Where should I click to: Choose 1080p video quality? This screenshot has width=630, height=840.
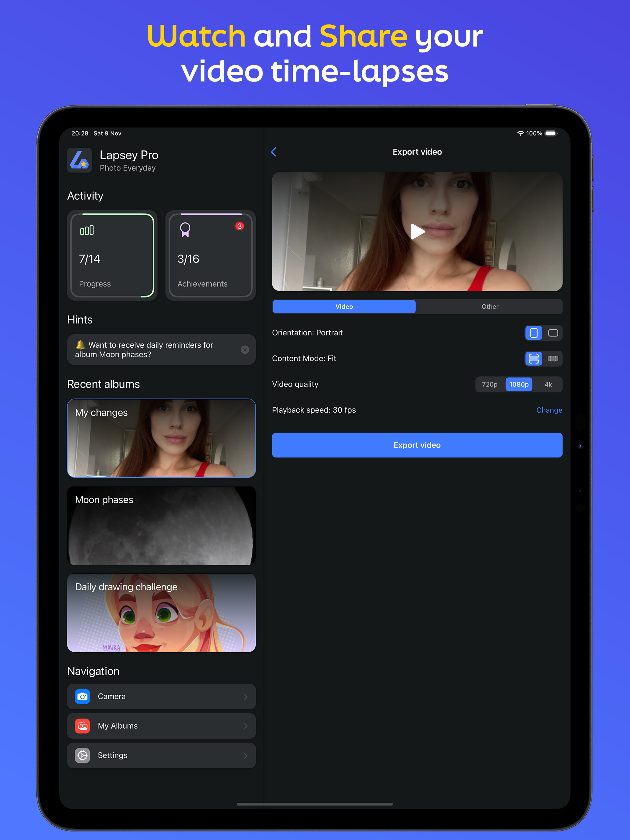[519, 385]
